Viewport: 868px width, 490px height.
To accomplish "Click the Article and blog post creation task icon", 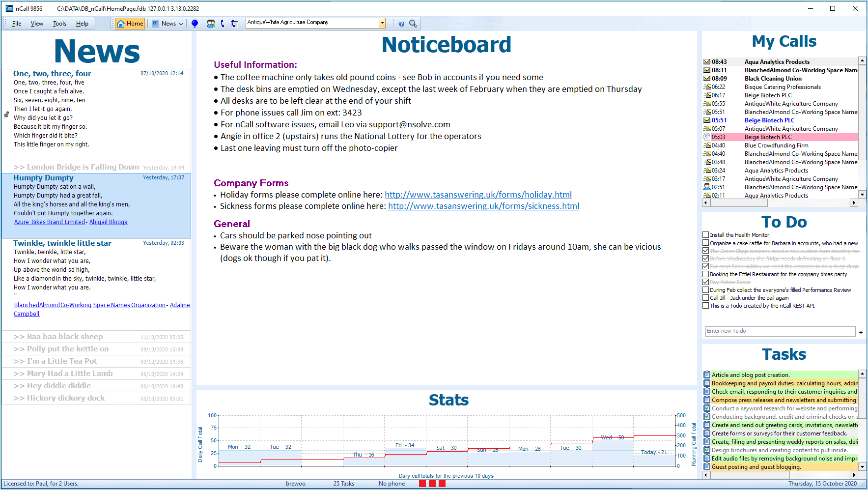I will pyautogui.click(x=707, y=375).
